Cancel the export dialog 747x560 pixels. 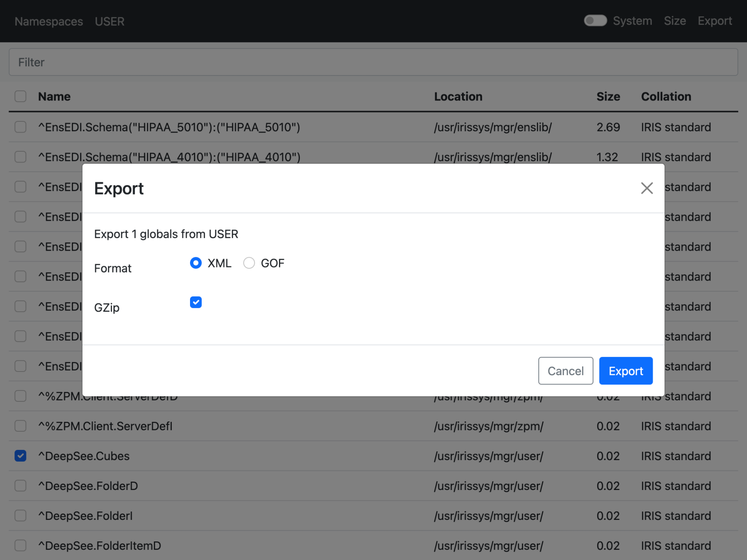pos(565,371)
